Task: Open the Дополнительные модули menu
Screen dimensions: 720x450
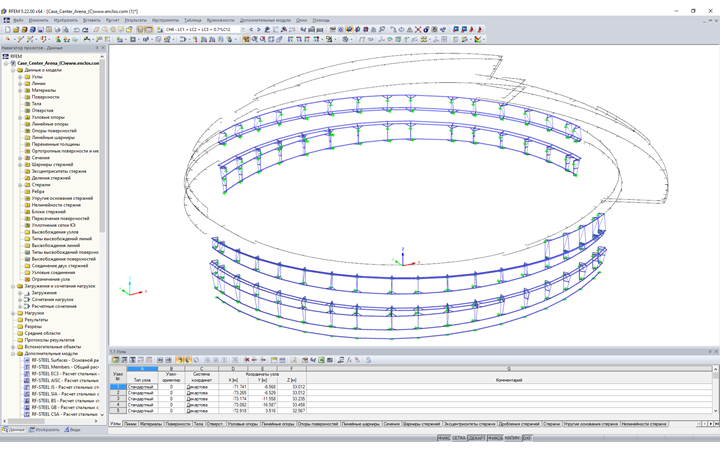Action: 265,20
